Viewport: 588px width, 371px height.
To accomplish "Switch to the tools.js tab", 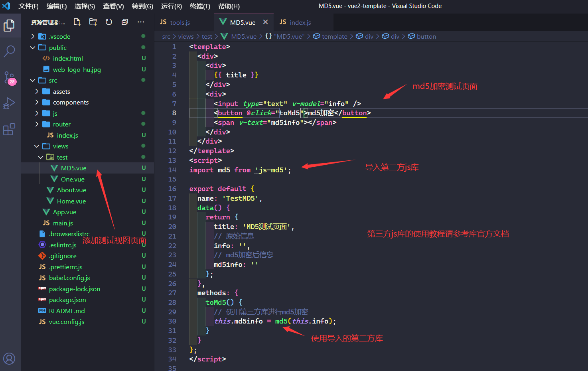I will (x=180, y=22).
